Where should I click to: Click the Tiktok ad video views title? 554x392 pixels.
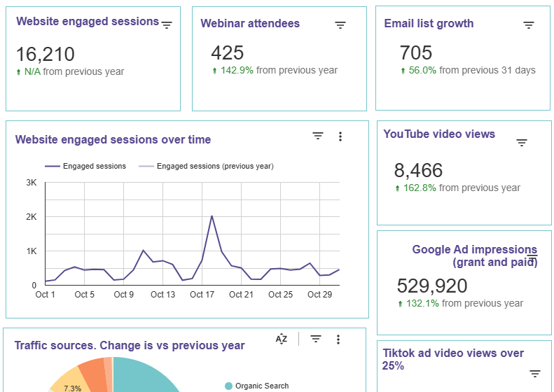[x=453, y=359]
